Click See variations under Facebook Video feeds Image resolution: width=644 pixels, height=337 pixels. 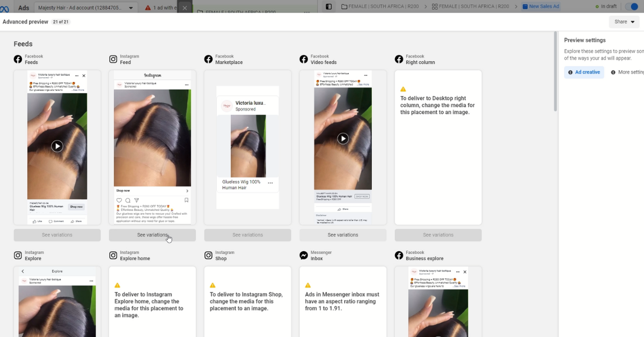click(343, 235)
